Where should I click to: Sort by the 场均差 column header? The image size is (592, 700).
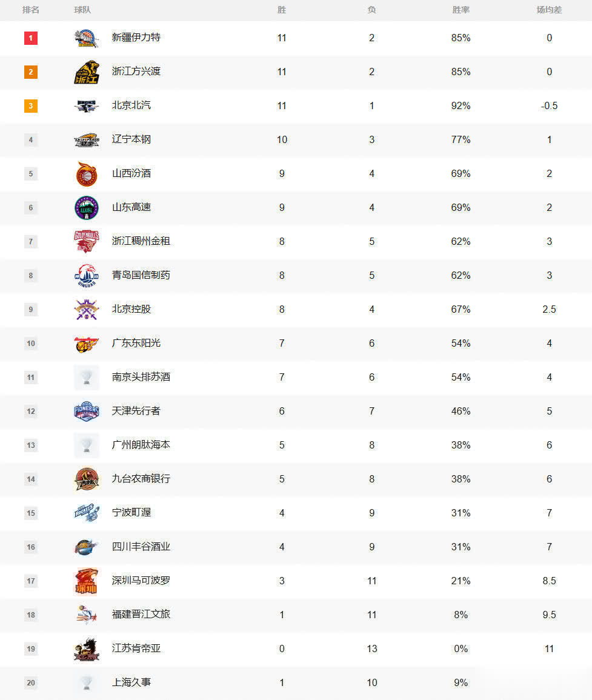click(549, 10)
